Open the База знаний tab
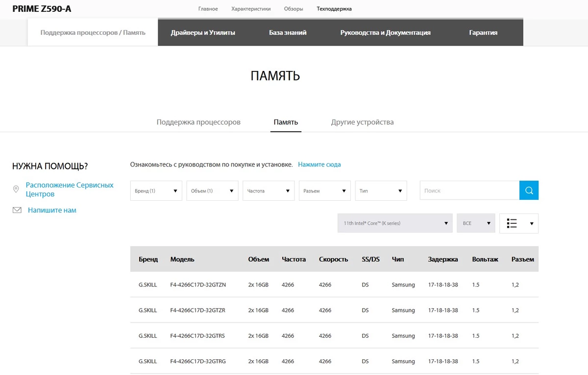This screenshot has height=375, width=588. [x=288, y=32]
